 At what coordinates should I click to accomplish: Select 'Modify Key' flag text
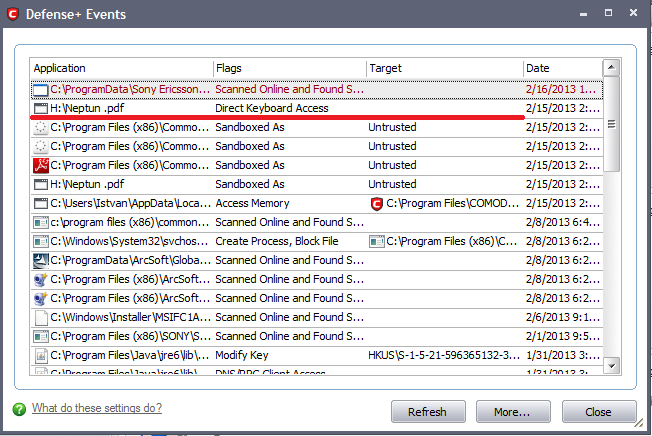pos(242,355)
